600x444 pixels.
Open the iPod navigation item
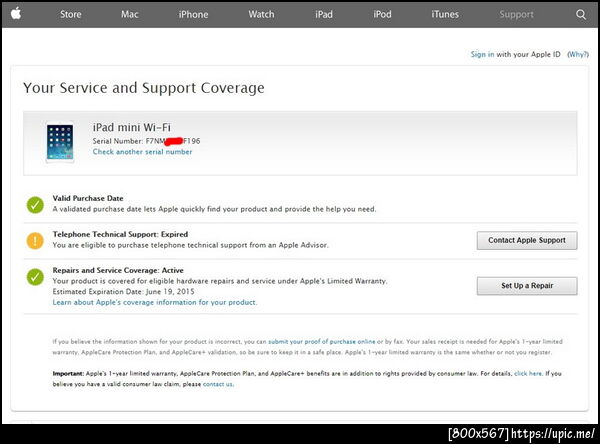[x=382, y=15]
